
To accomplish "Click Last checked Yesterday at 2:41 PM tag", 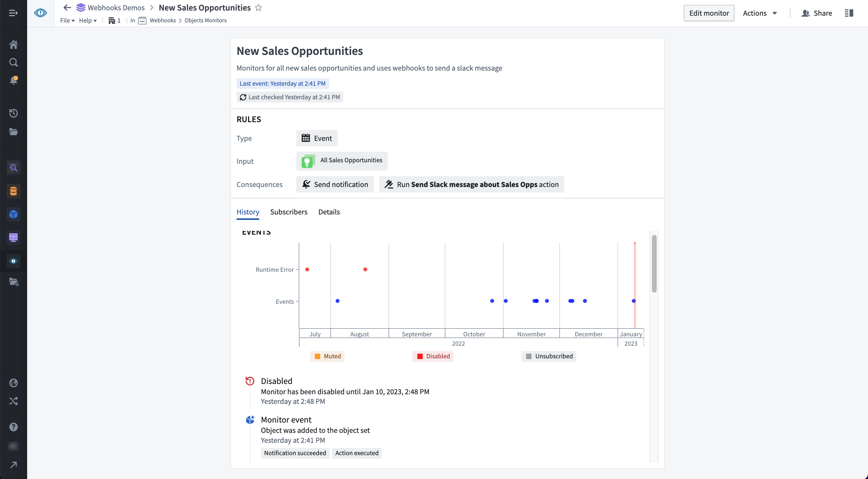I will (289, 97).
